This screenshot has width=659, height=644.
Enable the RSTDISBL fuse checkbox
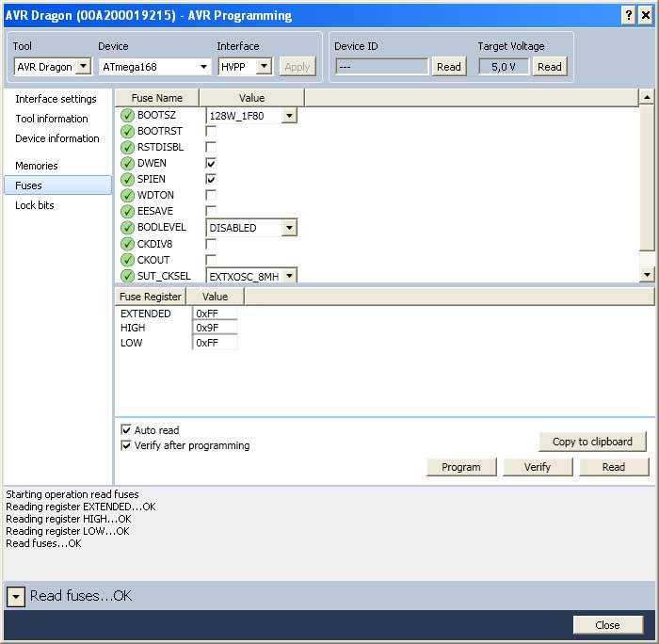pos(211,147)
